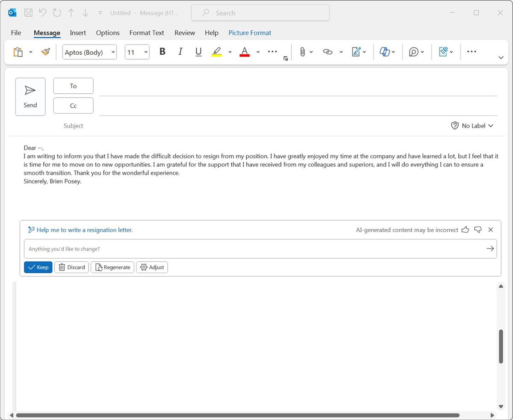Switch to the Picture Format tab

(250, 33)
